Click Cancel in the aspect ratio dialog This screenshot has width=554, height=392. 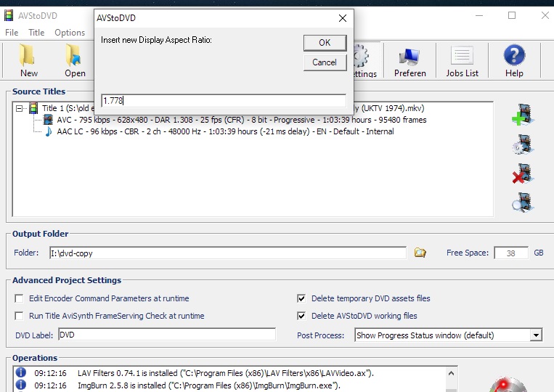pyautogui.click(x=325, y=62)
